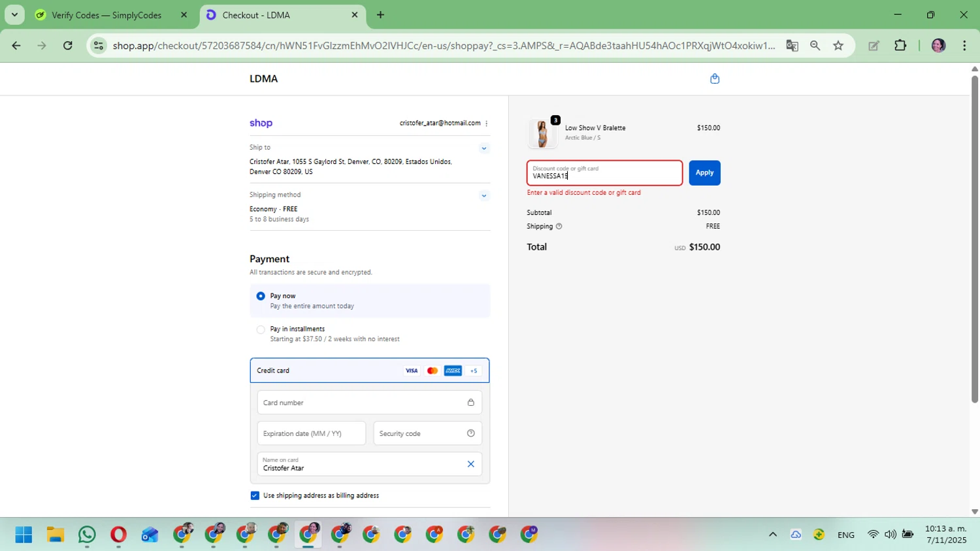Click 'Enter a valid discount code' error text
Image resolution: width=980 pixels, height=551 pixels.
point(584,193)
